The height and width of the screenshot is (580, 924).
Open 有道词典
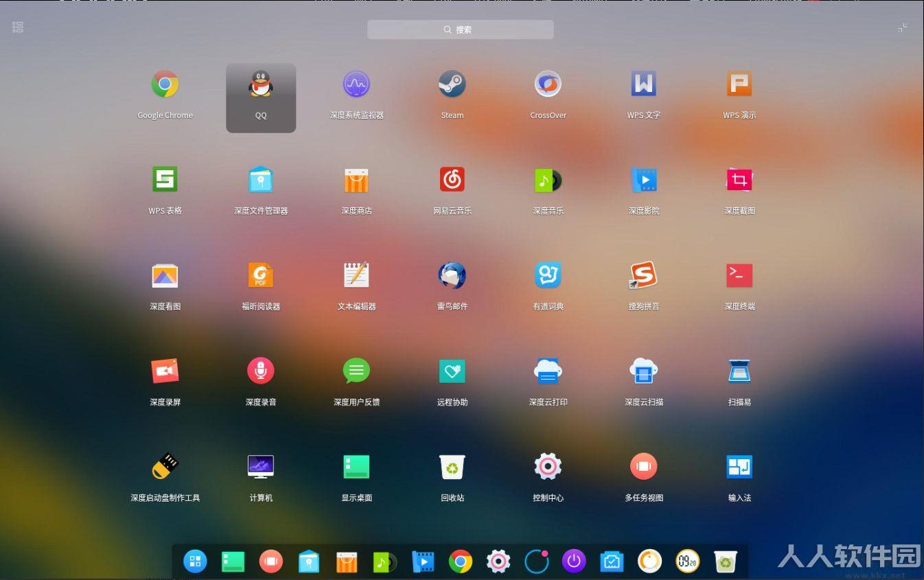[x=548, y=276]
